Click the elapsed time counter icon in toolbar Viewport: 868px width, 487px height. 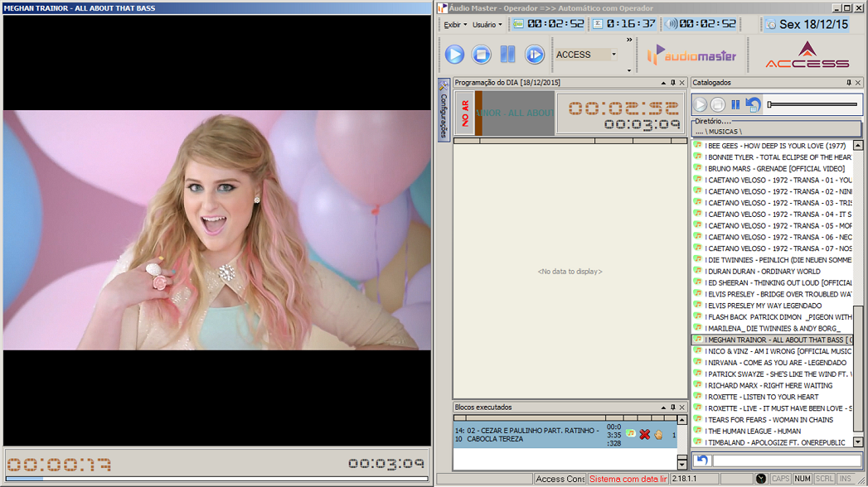(x=518, y=24)
